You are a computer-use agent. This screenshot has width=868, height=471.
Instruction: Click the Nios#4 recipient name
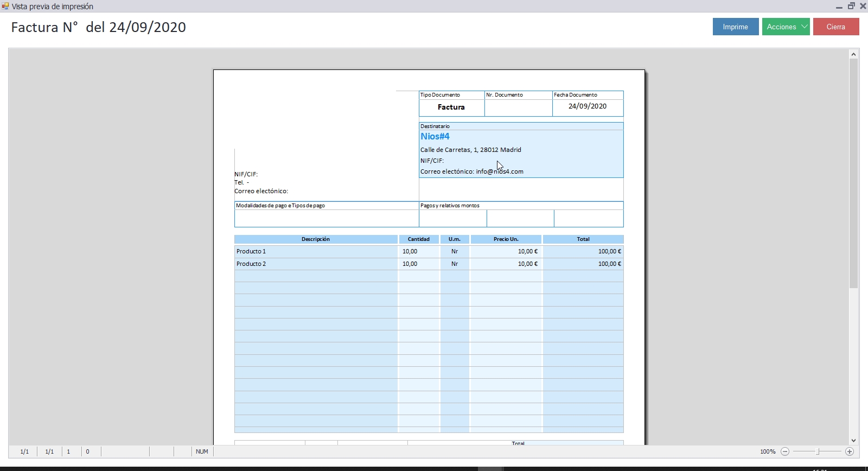coord(435,137)
